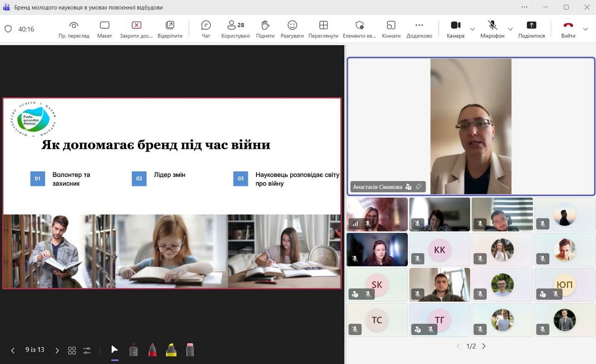596x364 pixels.
Task: Pick the yellow highlighter tool
Action: [x=171, y=350]
